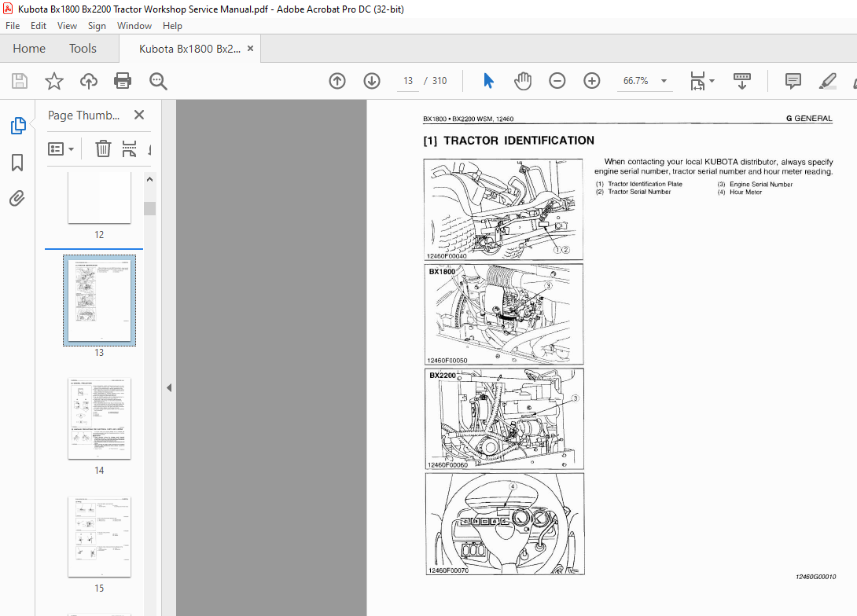
Task: Open Page Thumbnails pane icon in sidebar
Action: point(18,126)
